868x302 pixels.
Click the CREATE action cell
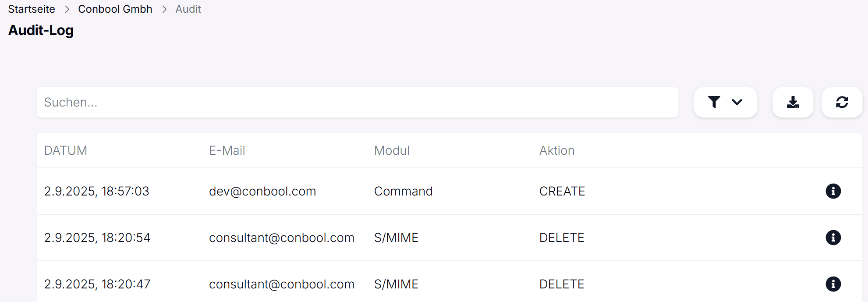click(562, 191)
